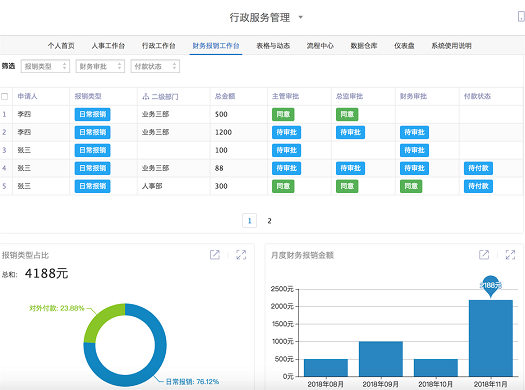Expand 月度财务报销金额 chart to fullscreen
Image resolution: width=525 pixels, height=390 pixels.
point(510,255)
